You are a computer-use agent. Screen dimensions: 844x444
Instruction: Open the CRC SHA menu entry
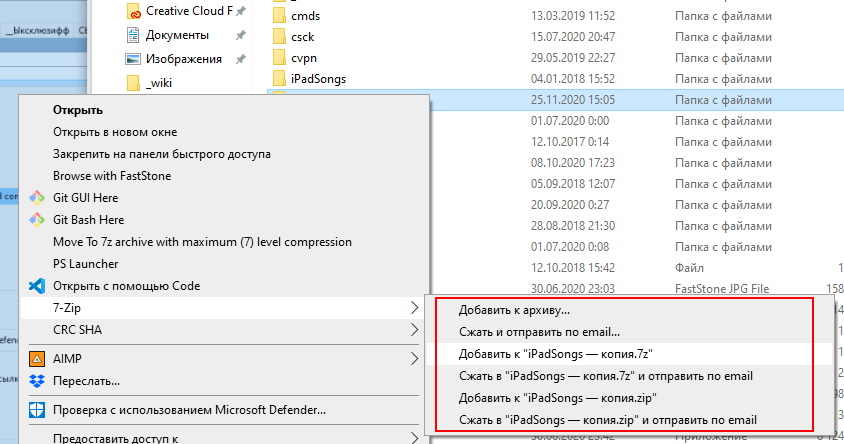(224, 330)
